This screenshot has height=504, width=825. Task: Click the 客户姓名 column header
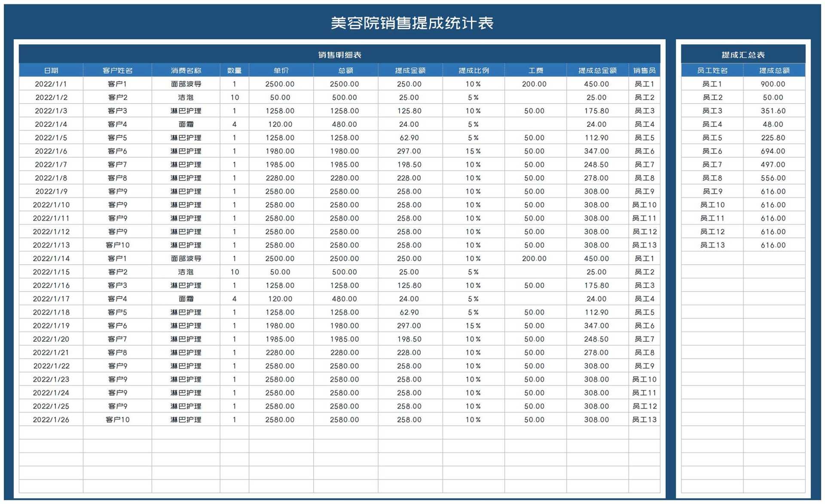[x=117, y=70]
